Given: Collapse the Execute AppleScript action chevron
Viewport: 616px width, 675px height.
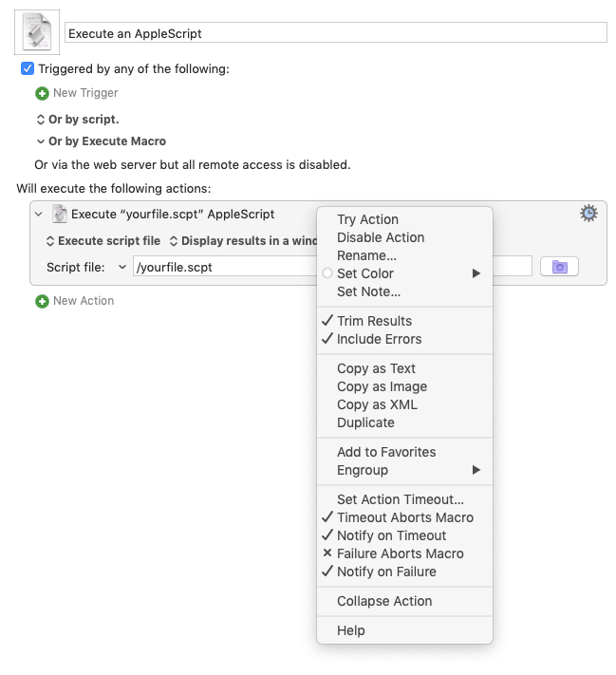Looking at the screenshot, I should (39, 214).
